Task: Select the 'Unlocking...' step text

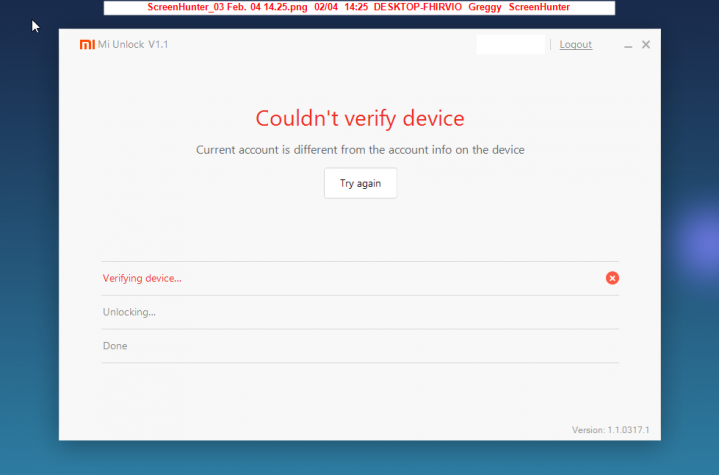Action: pos(129,312)
